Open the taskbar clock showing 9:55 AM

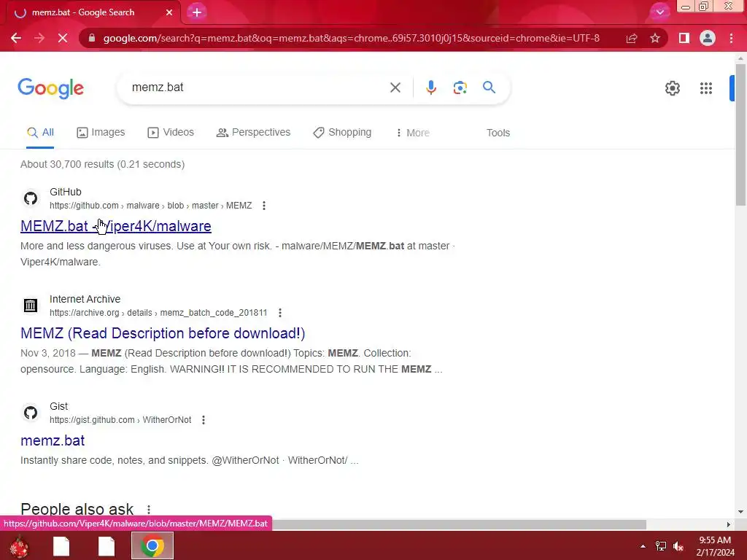[715, 546]
